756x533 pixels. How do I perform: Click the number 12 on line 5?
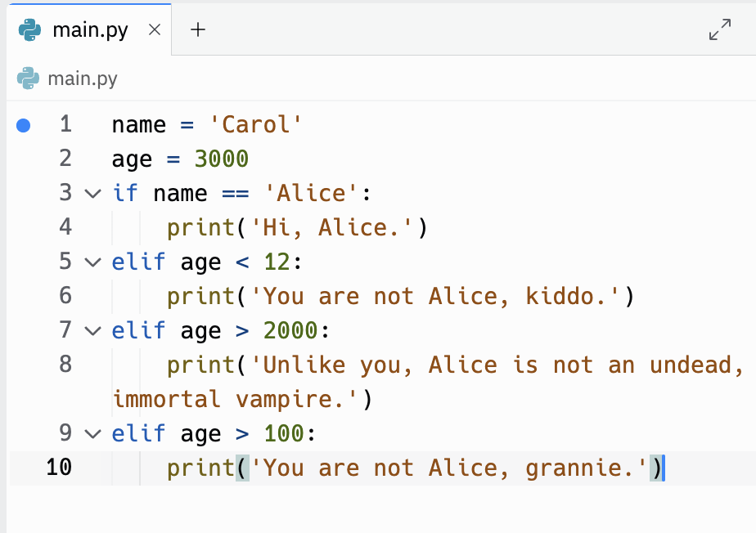[x=277, y=262]
